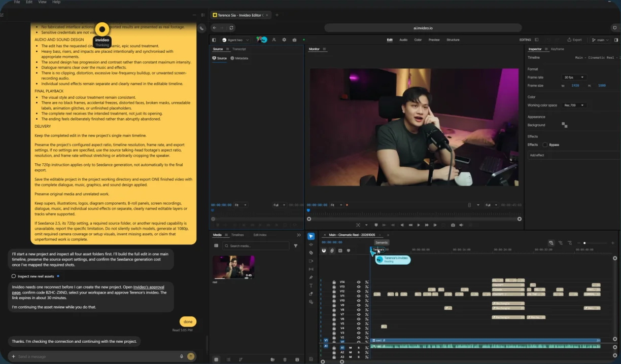
Task: Click the send arrow button in chat
Action: click(191, 356)
